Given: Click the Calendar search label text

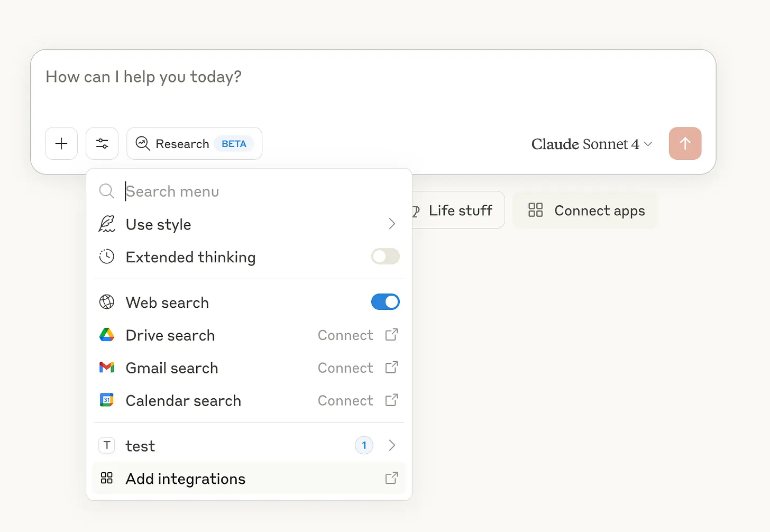Looking at the screenshot, I should (x=184, y=401).
